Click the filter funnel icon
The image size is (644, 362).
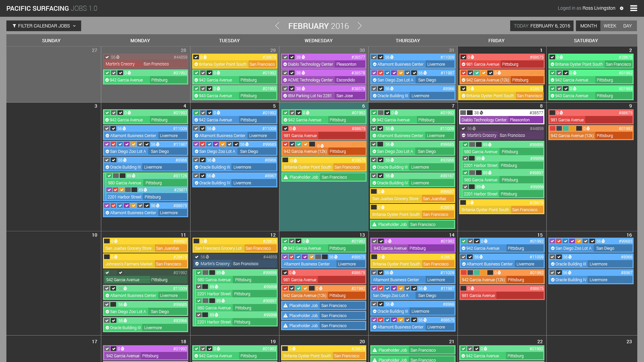(14, 26)
